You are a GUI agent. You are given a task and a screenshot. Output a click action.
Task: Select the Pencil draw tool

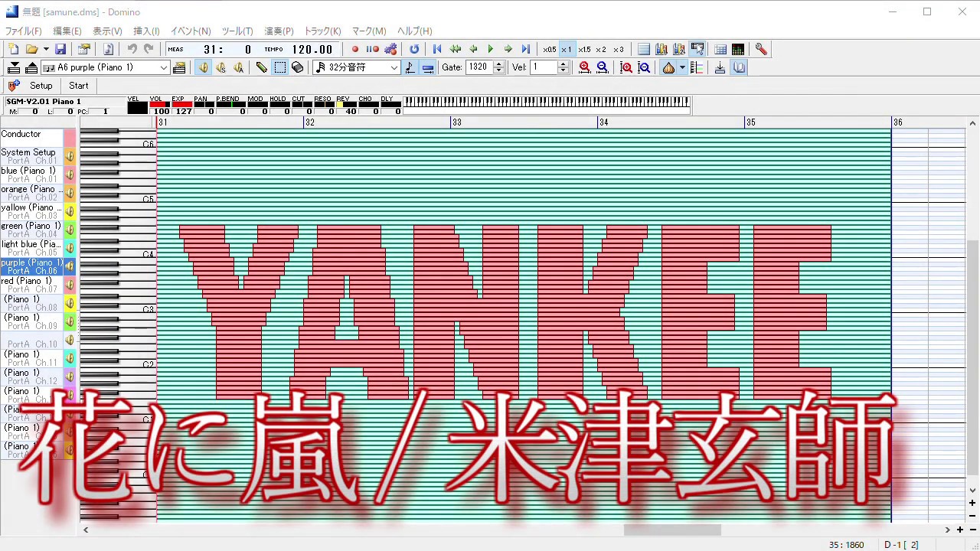[x=262, y=67]
